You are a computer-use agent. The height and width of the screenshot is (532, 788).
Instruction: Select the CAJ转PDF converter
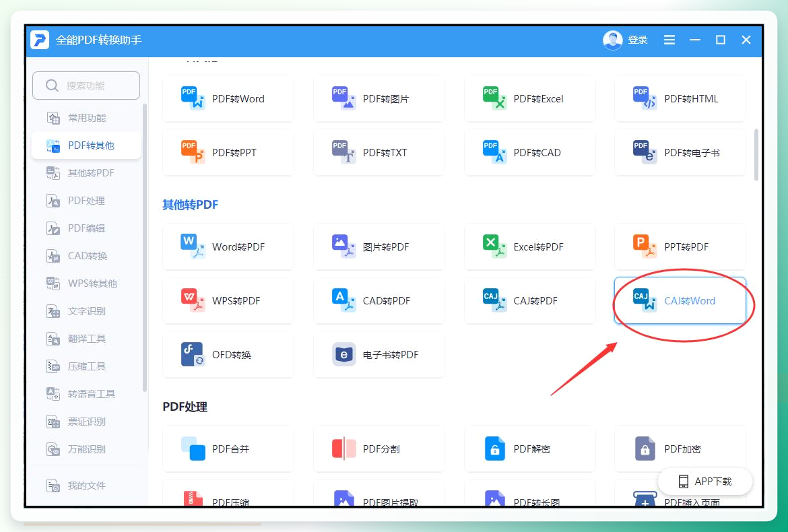[x=529, y=301]
